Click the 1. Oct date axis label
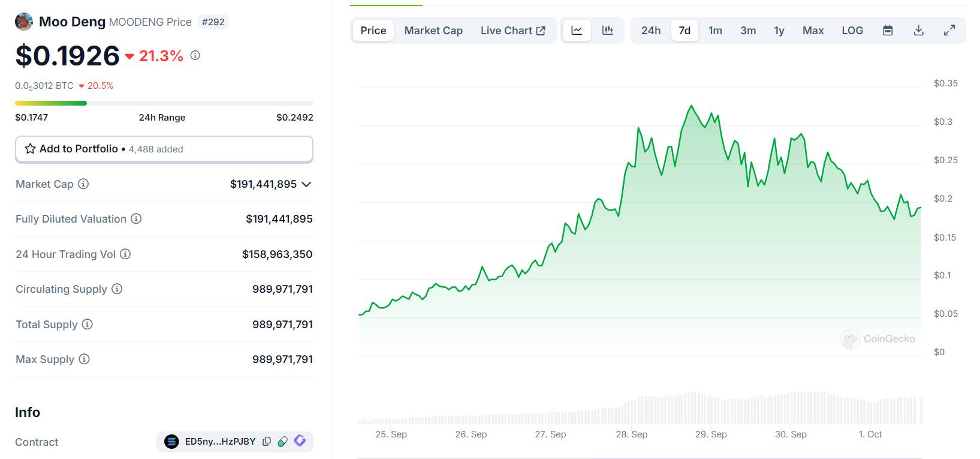 pos(870,434)
